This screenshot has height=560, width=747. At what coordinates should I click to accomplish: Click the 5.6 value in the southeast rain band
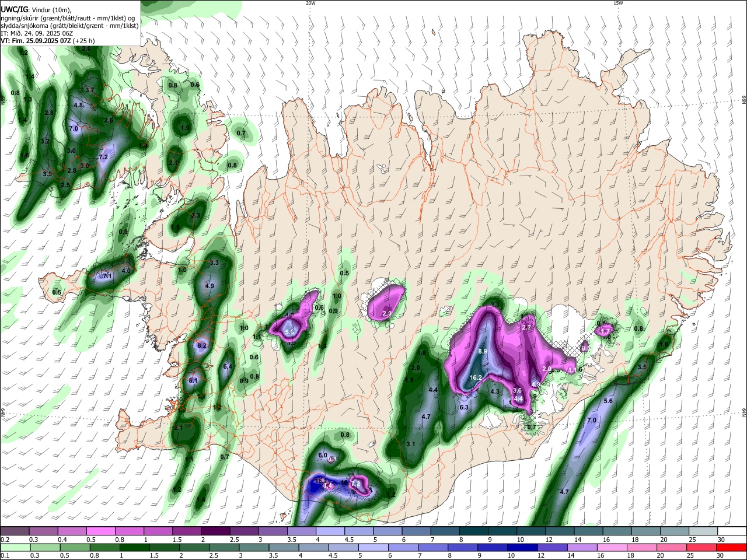pyautogui.click(x=608, y=401)
